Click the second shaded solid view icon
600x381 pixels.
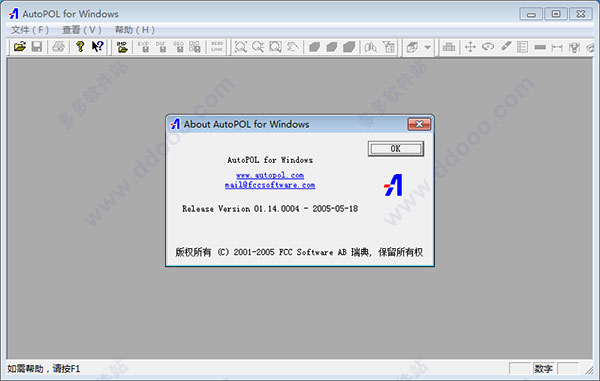tap(331, 47)
